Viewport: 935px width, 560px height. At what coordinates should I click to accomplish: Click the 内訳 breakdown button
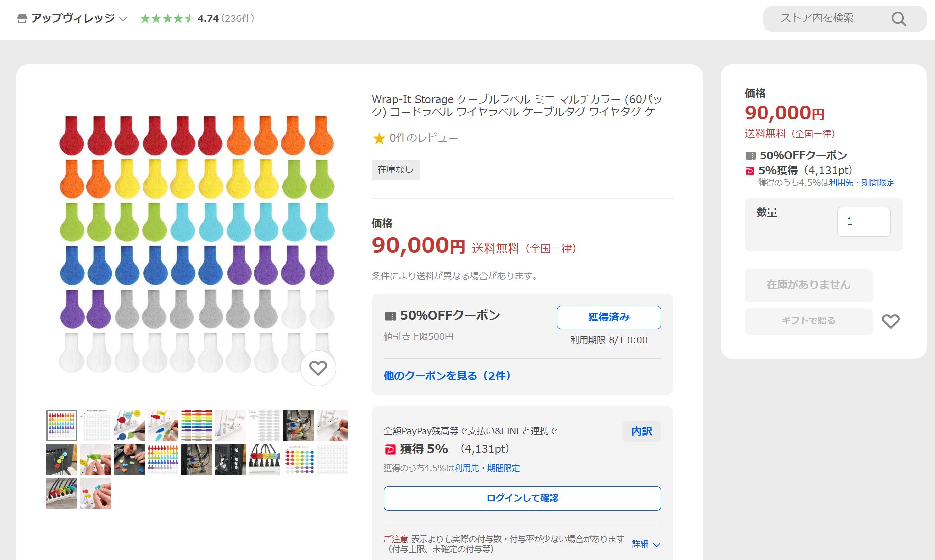(x=641, y=431)
